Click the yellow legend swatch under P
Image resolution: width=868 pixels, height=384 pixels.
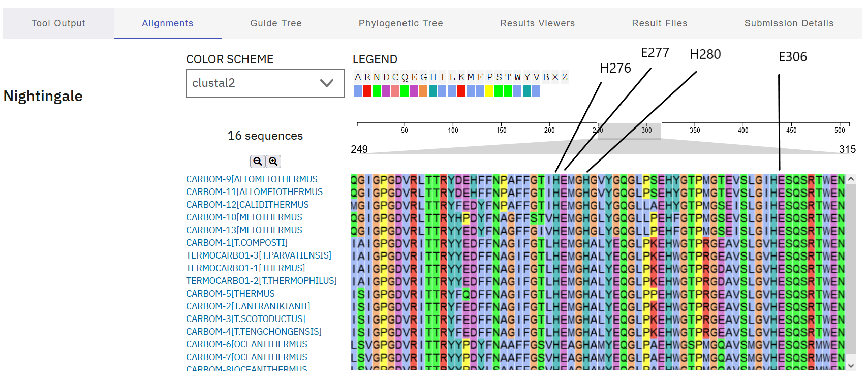tap(489, 91)
